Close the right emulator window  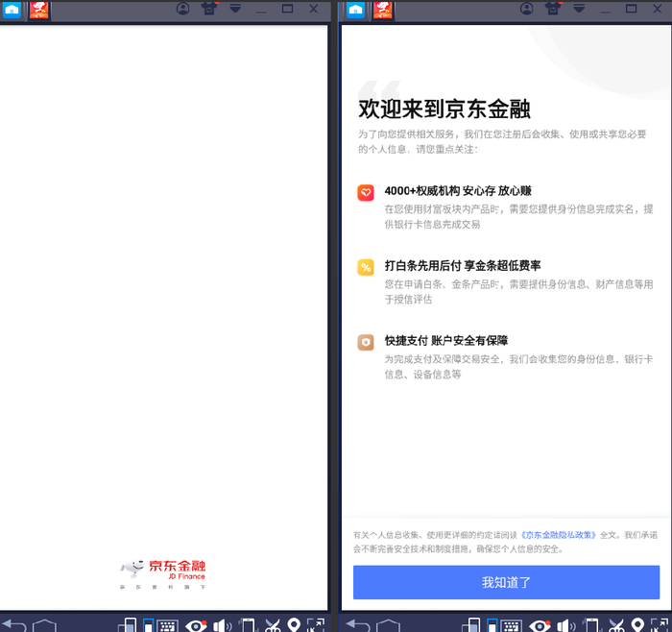(658, 9)
